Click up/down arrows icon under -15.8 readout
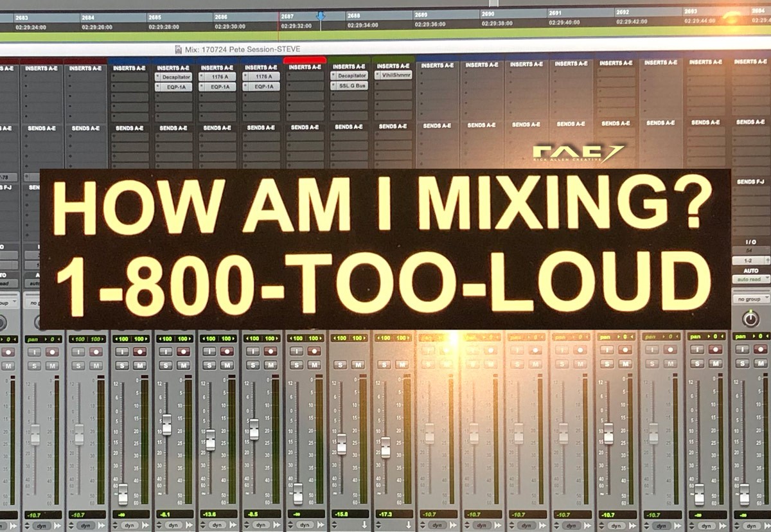This screenshot has height=532, width=771. [x=334, y=525]
